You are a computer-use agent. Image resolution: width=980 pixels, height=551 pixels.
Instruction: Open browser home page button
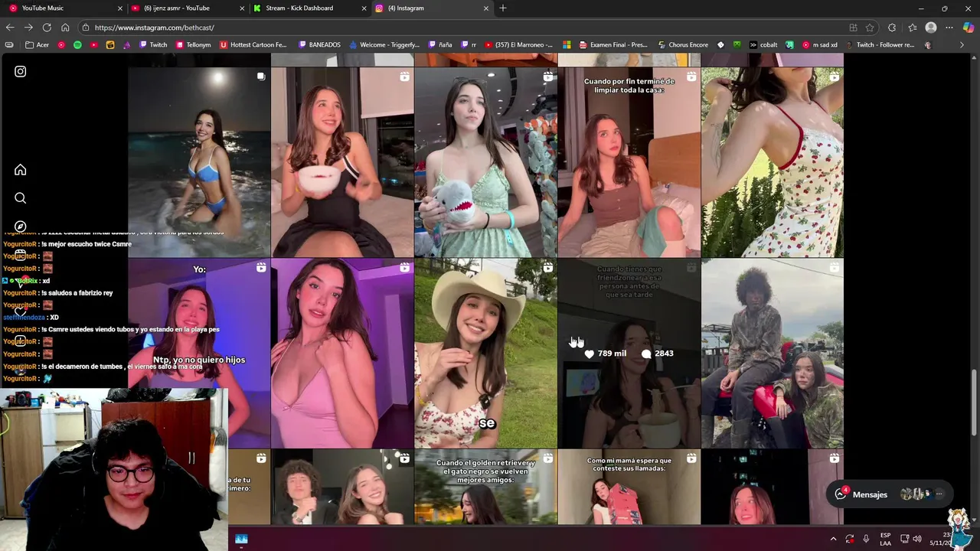click(x=65, y=28)
